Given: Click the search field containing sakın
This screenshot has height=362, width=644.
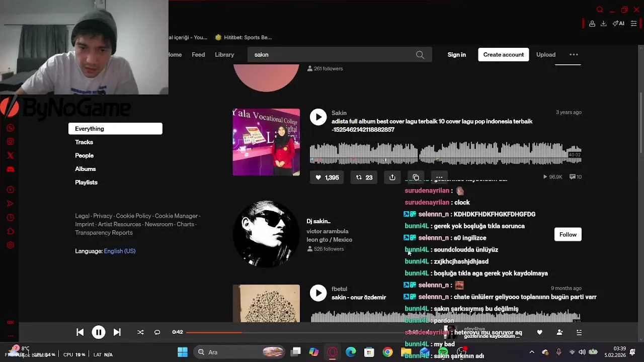Looking at the screenshot, I should (x=340, y=55).
